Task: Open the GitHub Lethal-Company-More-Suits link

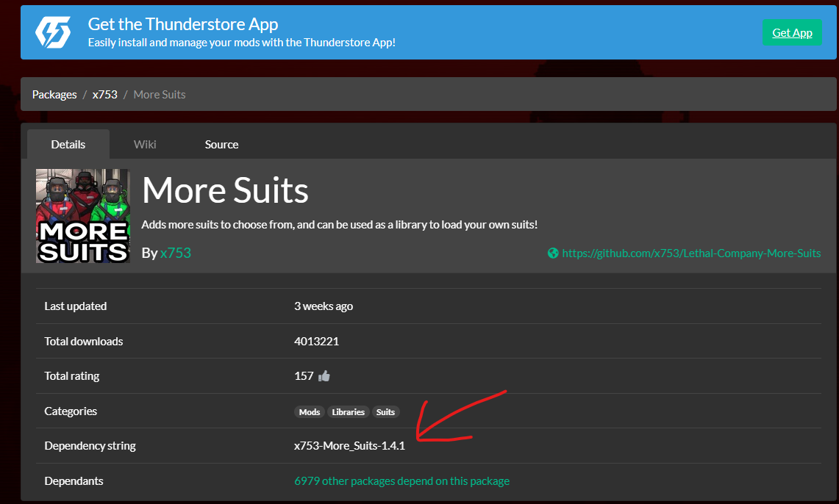Action: pos(691,253)
